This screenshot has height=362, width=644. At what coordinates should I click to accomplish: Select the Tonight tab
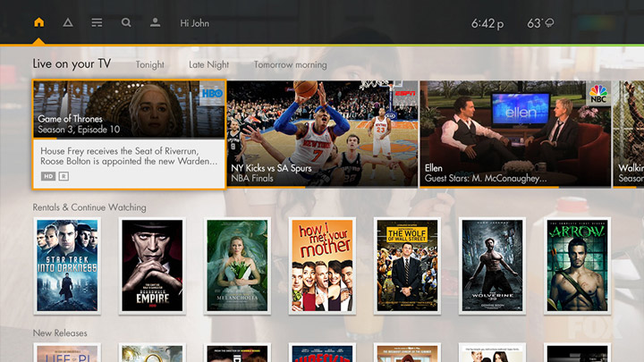pos(149,64)
